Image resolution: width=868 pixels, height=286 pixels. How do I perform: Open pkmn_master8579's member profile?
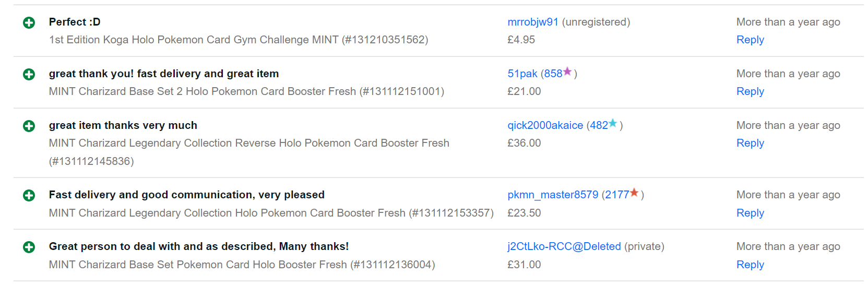tap(553, 195)
